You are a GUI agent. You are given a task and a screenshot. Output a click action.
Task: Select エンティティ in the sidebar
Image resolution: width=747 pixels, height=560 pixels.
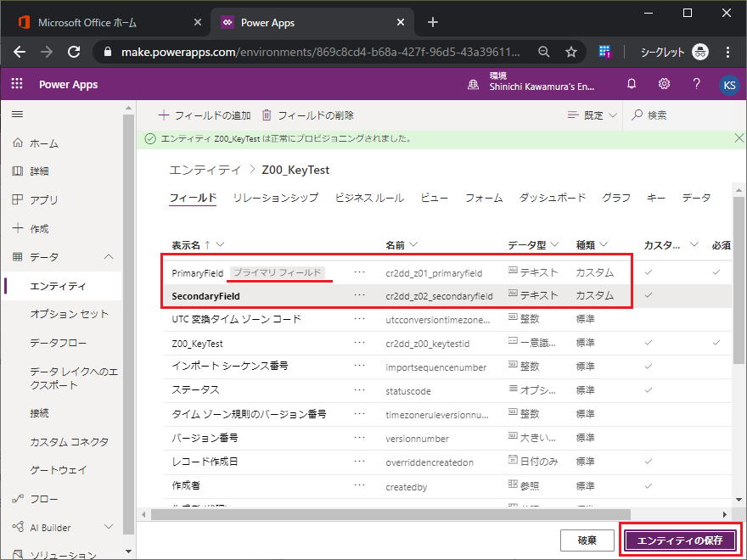tap(58, 286)
